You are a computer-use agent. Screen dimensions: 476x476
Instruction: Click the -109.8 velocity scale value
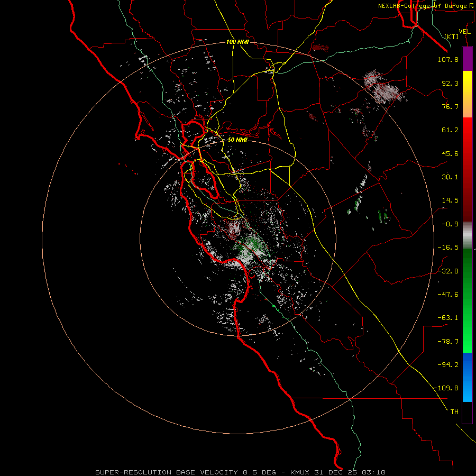446,388
